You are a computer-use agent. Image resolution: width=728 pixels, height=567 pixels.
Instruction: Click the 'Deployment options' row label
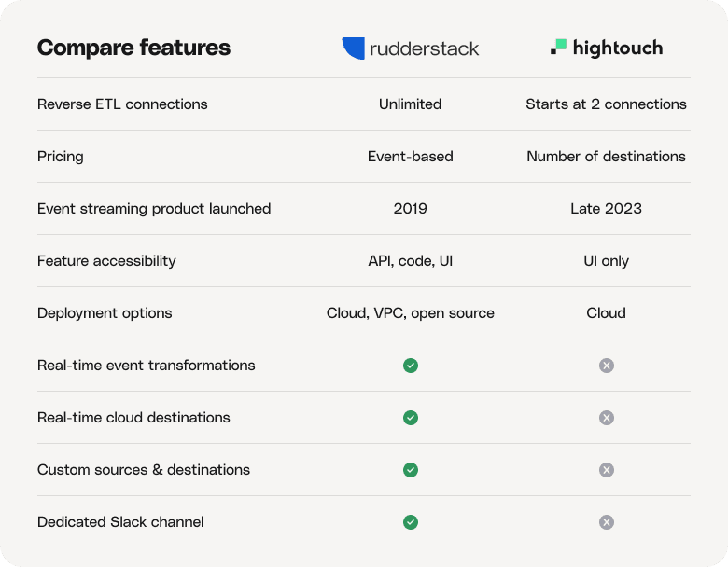coord(105,313)
